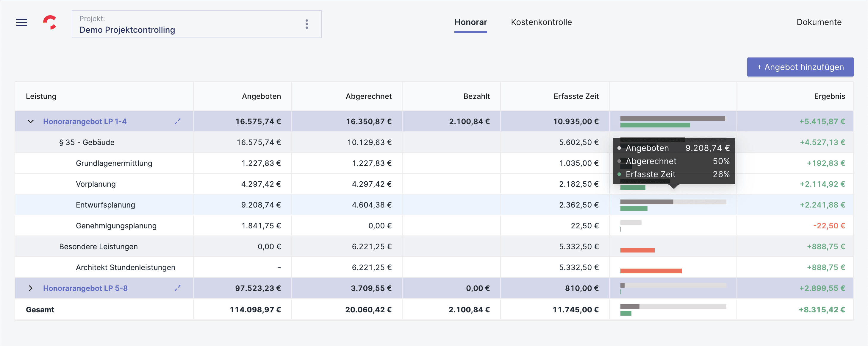
Task: Click expand icon for Honorarangebot LP 5-8
Action: point(177,288)
